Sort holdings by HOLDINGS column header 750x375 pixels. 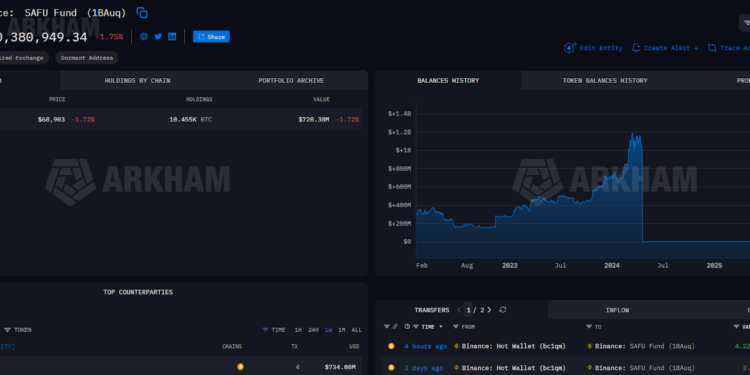[x=199, y=99]
